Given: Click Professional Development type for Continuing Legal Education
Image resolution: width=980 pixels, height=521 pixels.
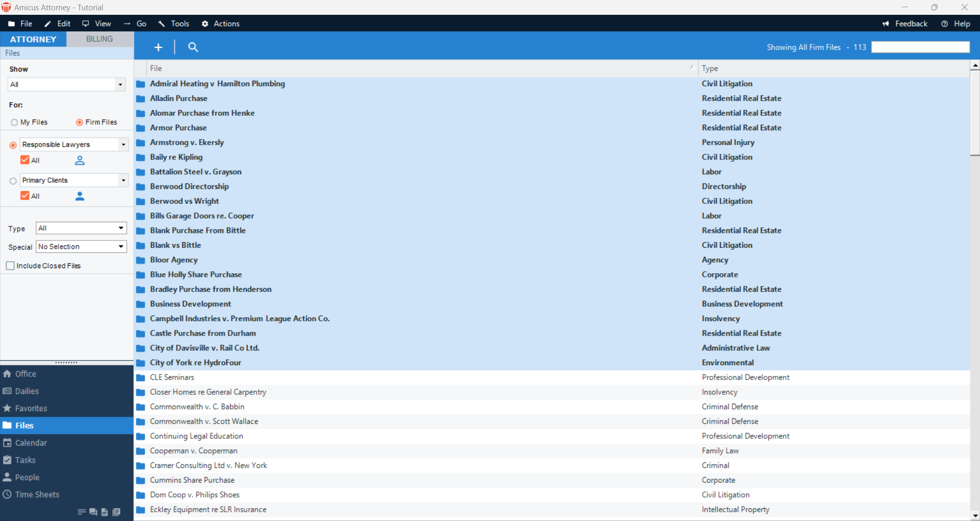Looking at the screenshot, I should pyautogui.click(x=745, y=436).
